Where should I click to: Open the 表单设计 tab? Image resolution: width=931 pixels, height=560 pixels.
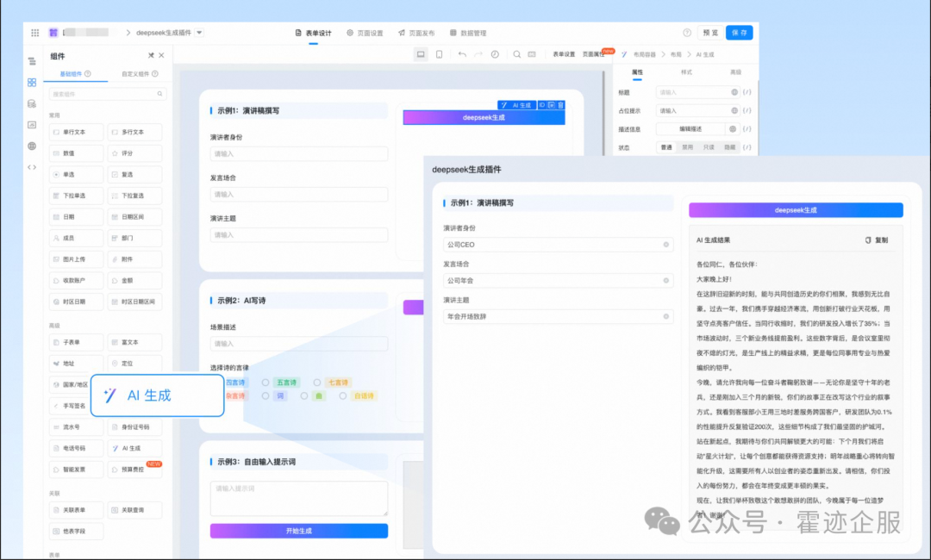pos(314,34)
